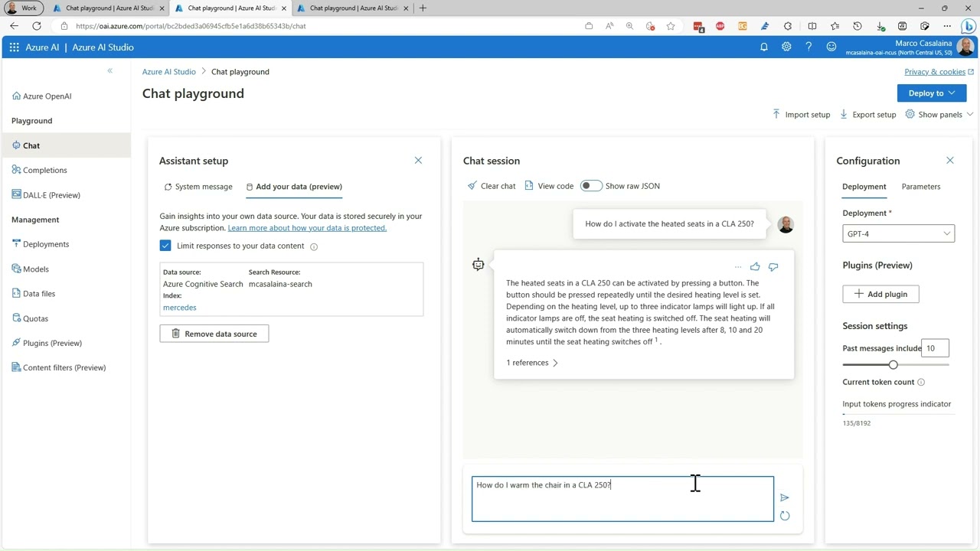Collapse the left navigation sidebar
980x551 pixels.
pyautogui.click(x=109, y=71)
